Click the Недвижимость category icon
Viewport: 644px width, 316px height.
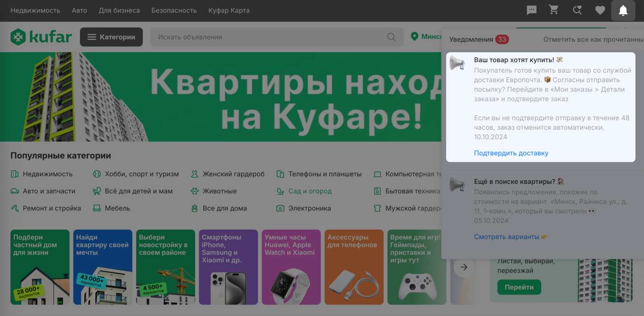tap(15, 174)
